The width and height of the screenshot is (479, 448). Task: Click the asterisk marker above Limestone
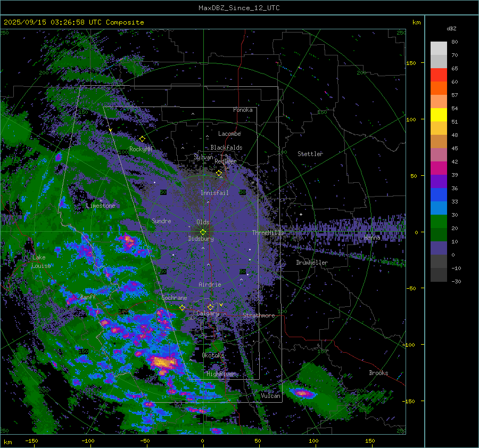(x=101, y=201)
